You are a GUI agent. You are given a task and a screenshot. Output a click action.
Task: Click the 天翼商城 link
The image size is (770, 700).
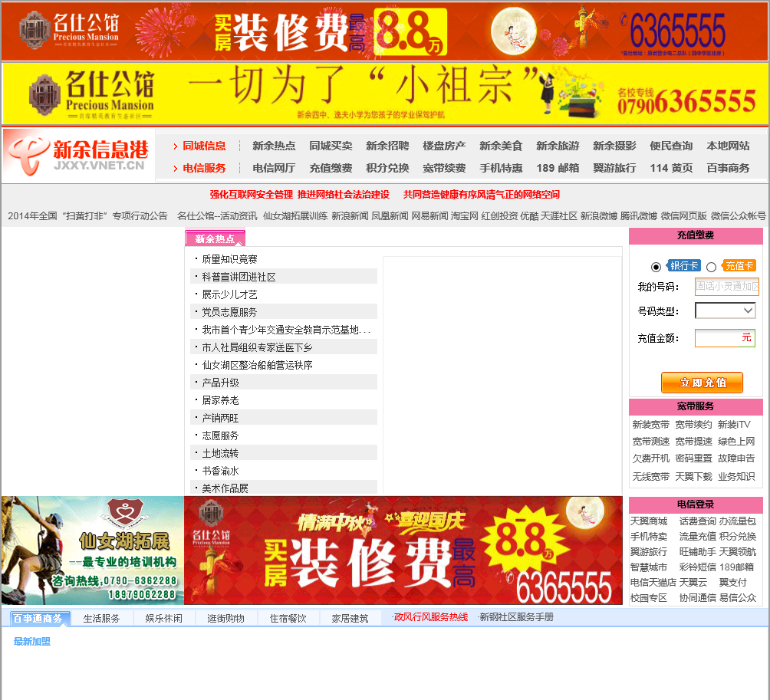tap(649, 521)
